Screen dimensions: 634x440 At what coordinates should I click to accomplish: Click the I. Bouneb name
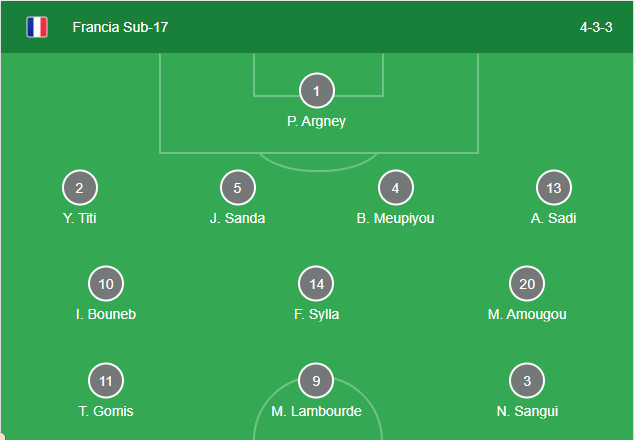[106, 314]
